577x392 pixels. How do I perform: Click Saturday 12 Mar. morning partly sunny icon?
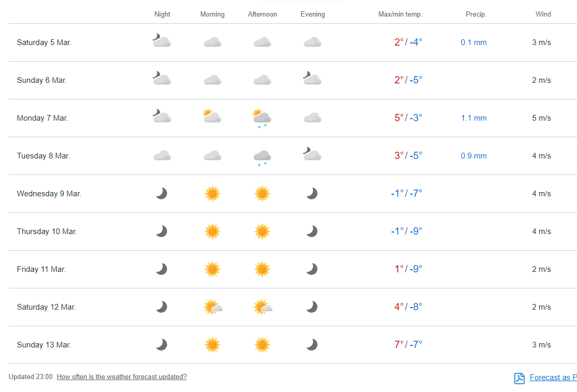(x=213, y=307)
